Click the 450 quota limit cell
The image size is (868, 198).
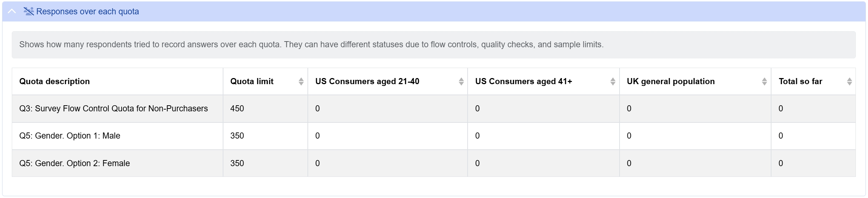click(x=237, y=108)
